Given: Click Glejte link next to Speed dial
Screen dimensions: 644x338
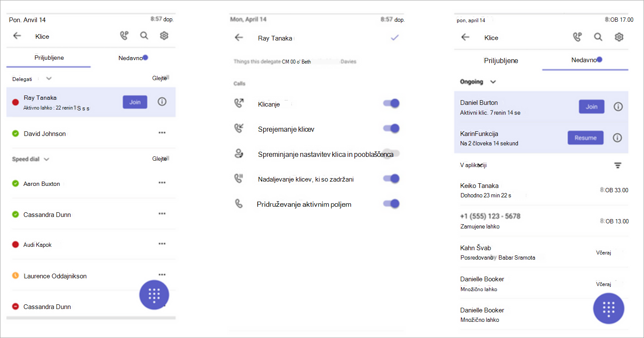Looking at the screenshot, I should click(x=160, y=159).
